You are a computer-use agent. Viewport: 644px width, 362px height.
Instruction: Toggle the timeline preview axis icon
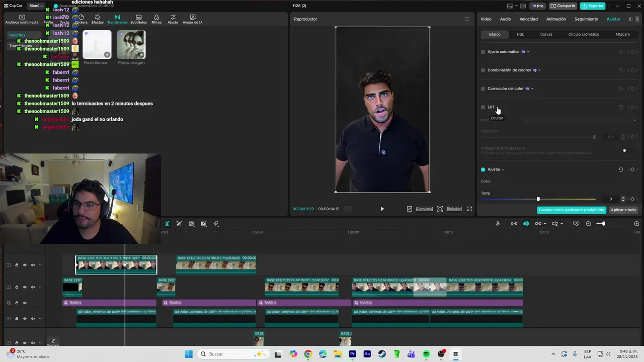point(576,224)
